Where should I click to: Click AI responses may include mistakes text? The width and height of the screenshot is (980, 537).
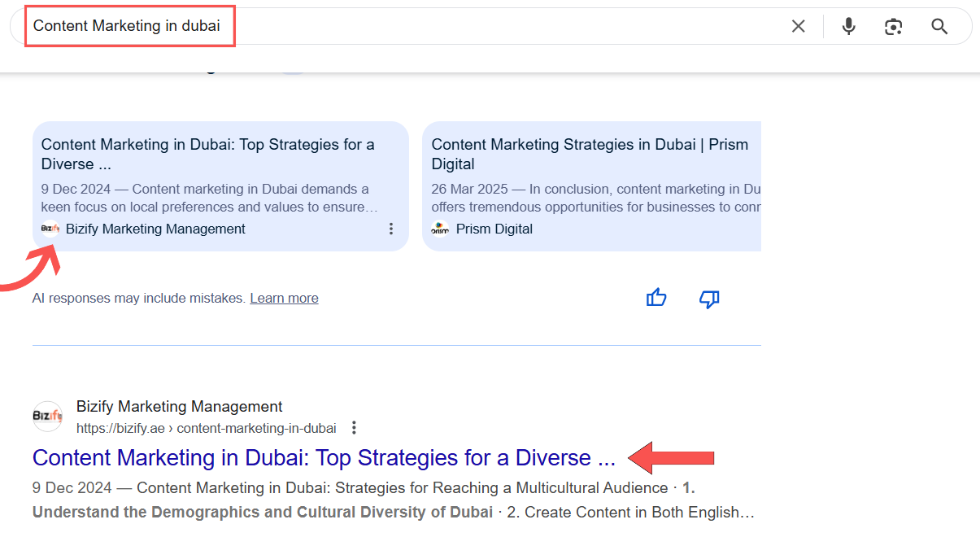tap(139, 298)
